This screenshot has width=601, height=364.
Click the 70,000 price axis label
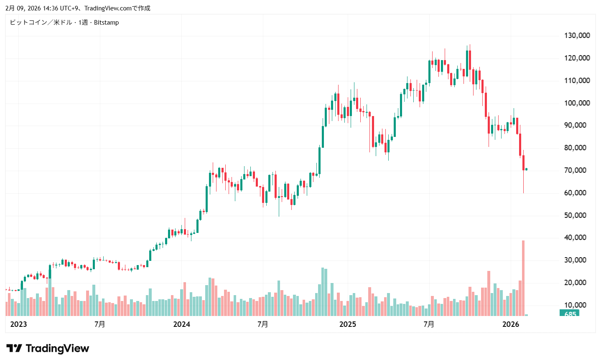click(575, 170)
